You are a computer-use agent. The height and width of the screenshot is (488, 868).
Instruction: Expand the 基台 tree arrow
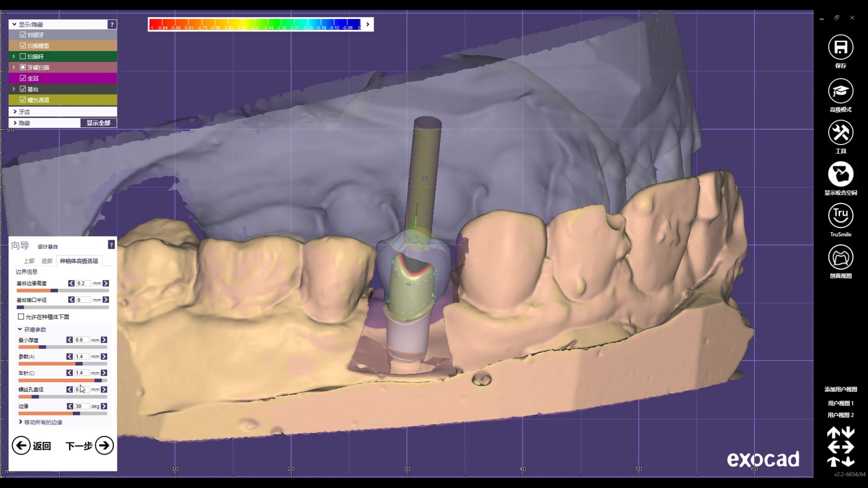(x=14, y=89)
